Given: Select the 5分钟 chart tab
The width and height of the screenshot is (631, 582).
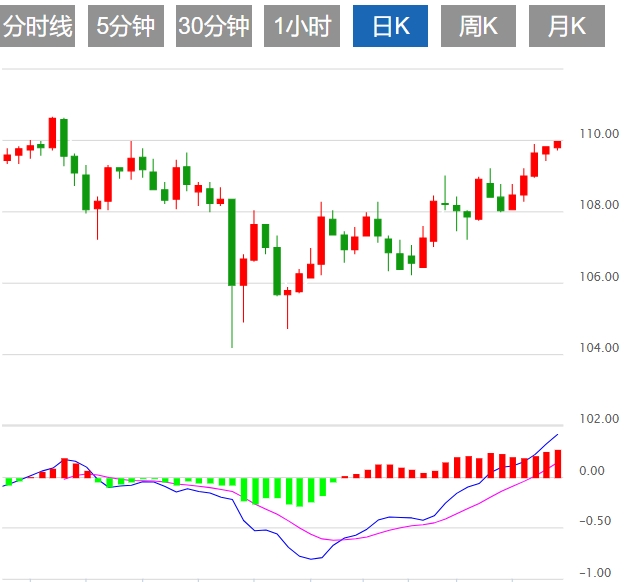Looking at the screenshot, I should pyautogui.click(x=126, y=26).
